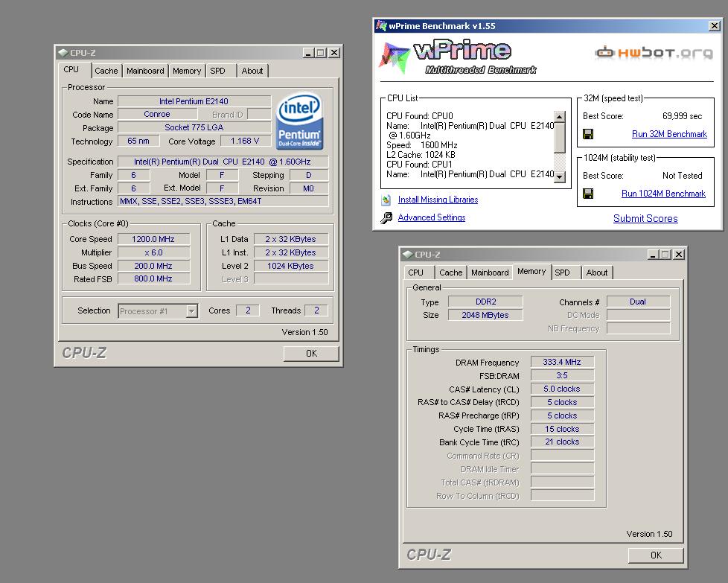Image resolution: width=728 pixels, height=583 pixels.
Task: Click the Not Tested score text
Action: coord(682,176)
